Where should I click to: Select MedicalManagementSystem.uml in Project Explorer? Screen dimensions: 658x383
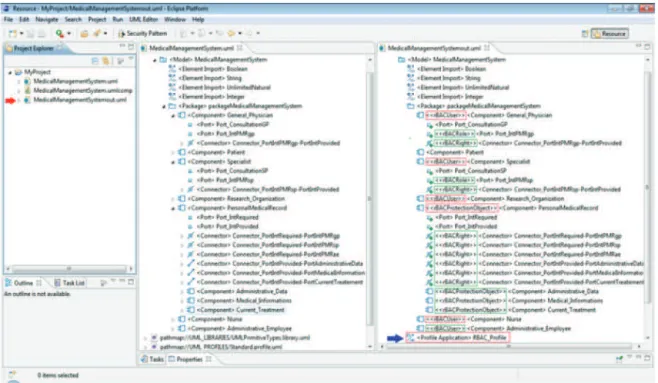[76, 81]
